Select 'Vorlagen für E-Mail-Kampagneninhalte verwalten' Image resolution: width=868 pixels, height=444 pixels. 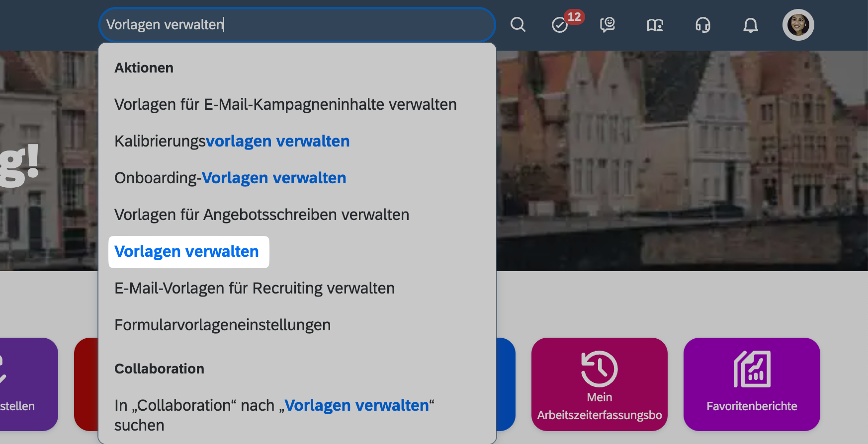coord(285,104)
